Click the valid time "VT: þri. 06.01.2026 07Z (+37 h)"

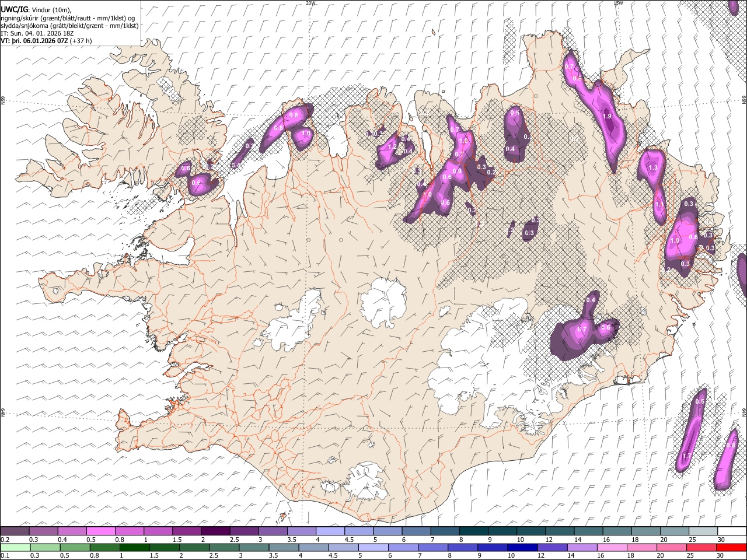click(46, 41)
